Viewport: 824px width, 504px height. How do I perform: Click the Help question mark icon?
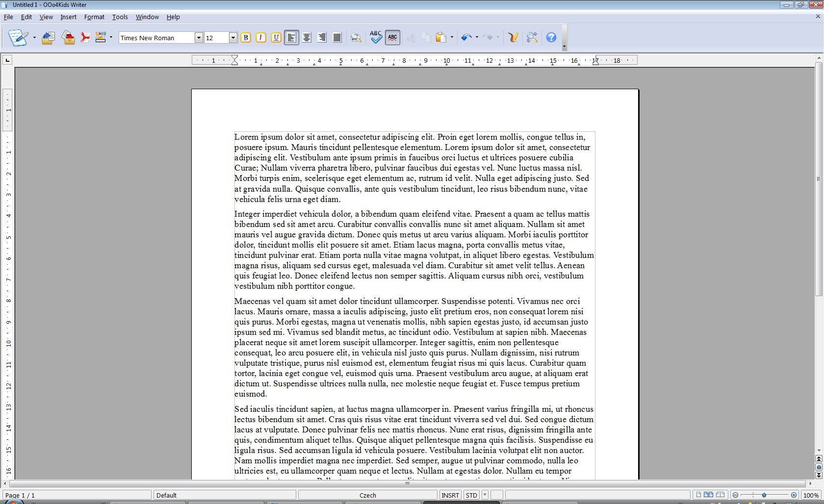pos(551,38)
